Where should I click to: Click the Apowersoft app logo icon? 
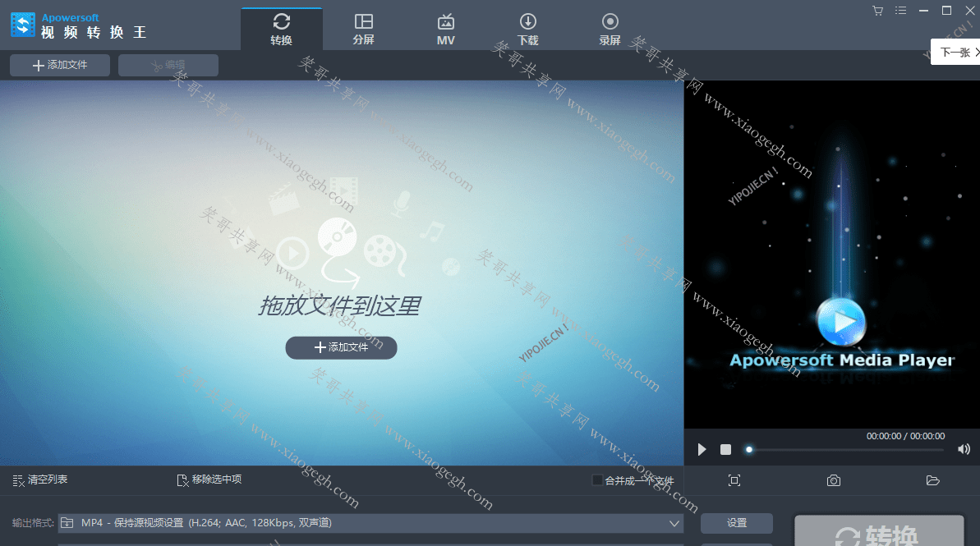click(x=23, y=25)
